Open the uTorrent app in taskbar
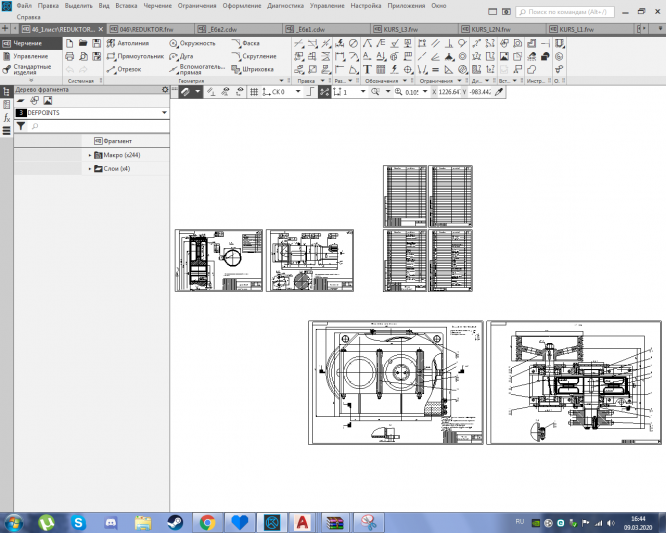Image resolution: width=666 pixels, height=533 pixels. (45, 522)
